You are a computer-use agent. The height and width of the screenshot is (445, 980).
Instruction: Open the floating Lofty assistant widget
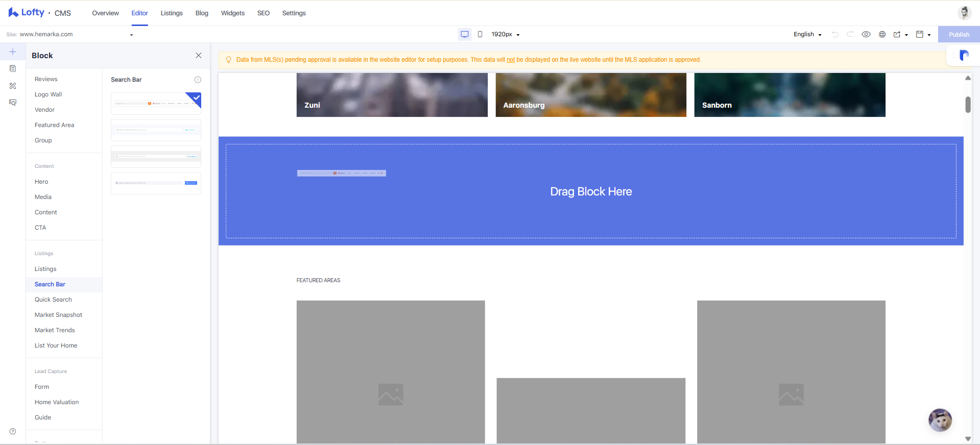pyautogui.click(x=963, y=55)
